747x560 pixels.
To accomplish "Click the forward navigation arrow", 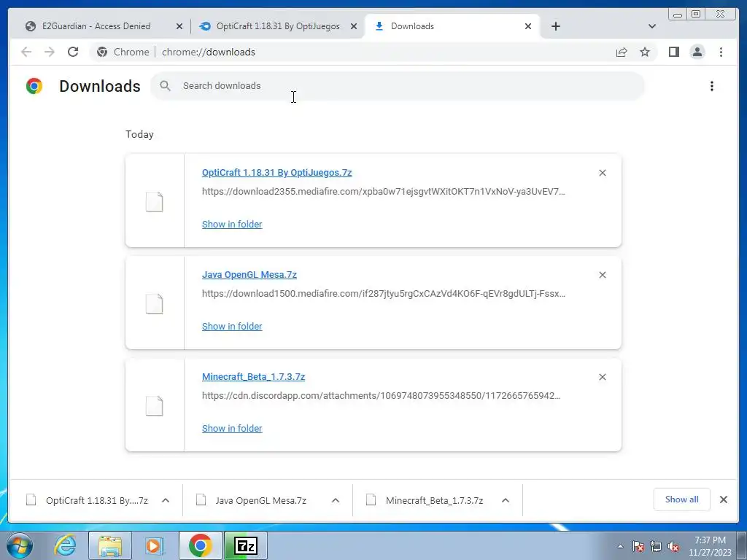I will pos(50,52).
